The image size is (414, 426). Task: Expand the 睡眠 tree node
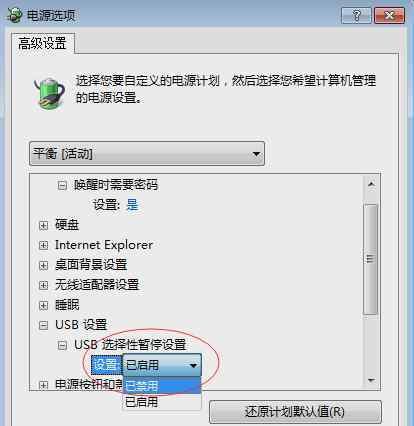43,305
